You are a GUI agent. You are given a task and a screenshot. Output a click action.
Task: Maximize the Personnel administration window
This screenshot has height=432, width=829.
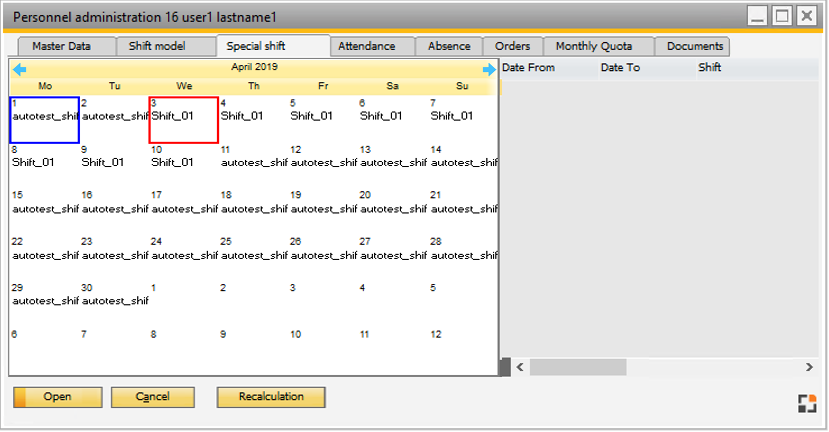tap(783, 16)
